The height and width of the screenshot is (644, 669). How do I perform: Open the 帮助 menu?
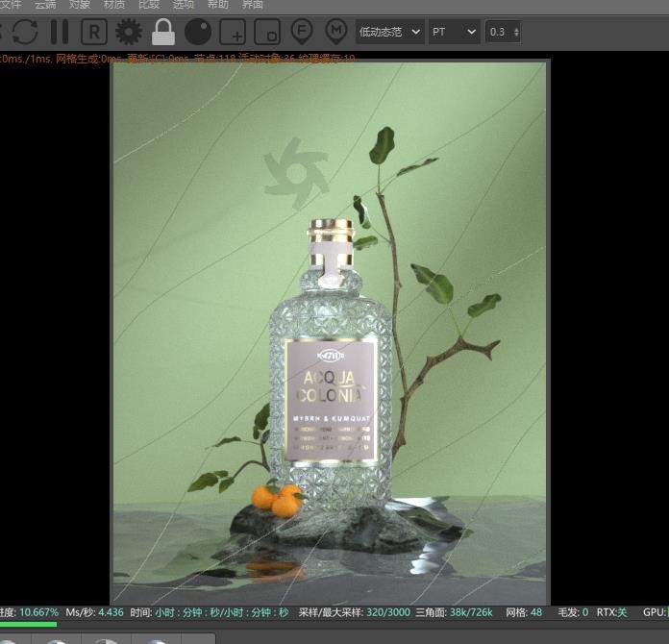click(x=218, y=5)
